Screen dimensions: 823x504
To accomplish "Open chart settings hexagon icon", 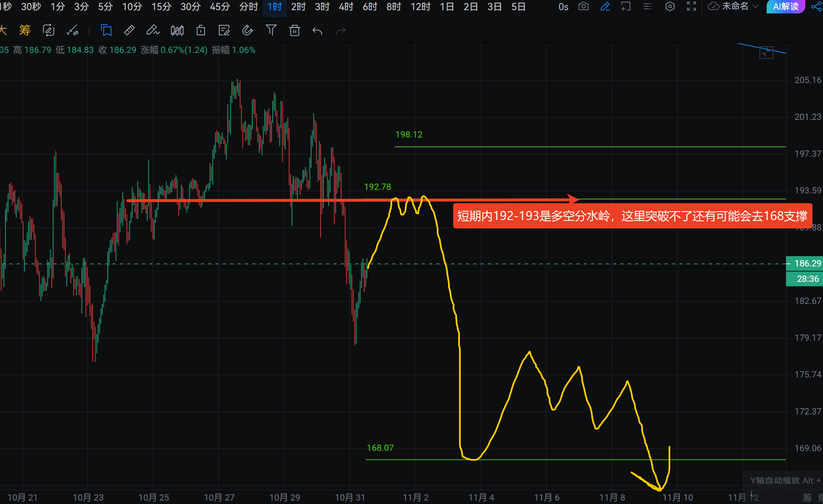I will coord(670,7).
